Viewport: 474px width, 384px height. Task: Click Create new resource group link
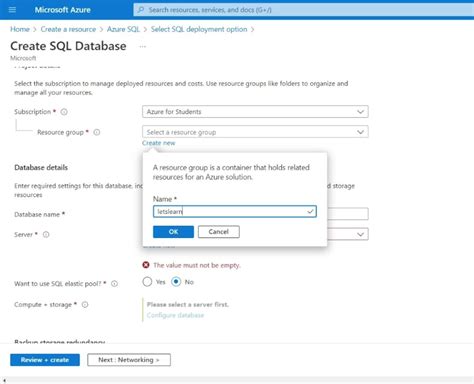[x=159, y=143]
